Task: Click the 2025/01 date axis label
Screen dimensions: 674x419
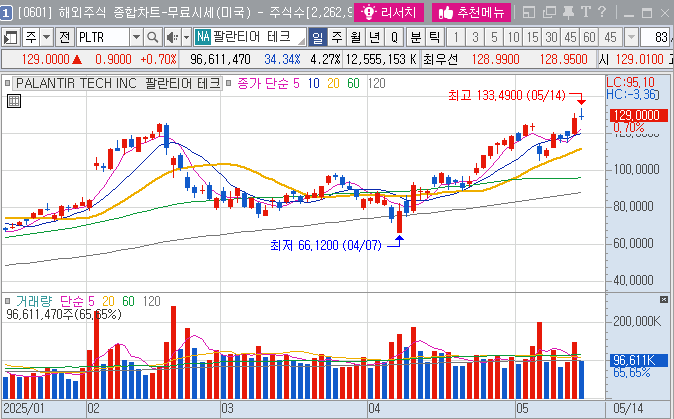Action: tap(23, 408)
